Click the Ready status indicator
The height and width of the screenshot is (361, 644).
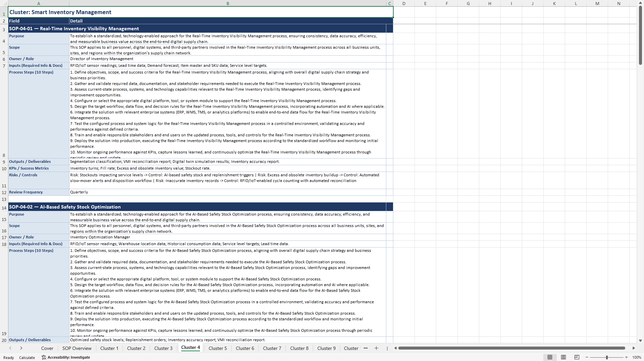(8, 358)
